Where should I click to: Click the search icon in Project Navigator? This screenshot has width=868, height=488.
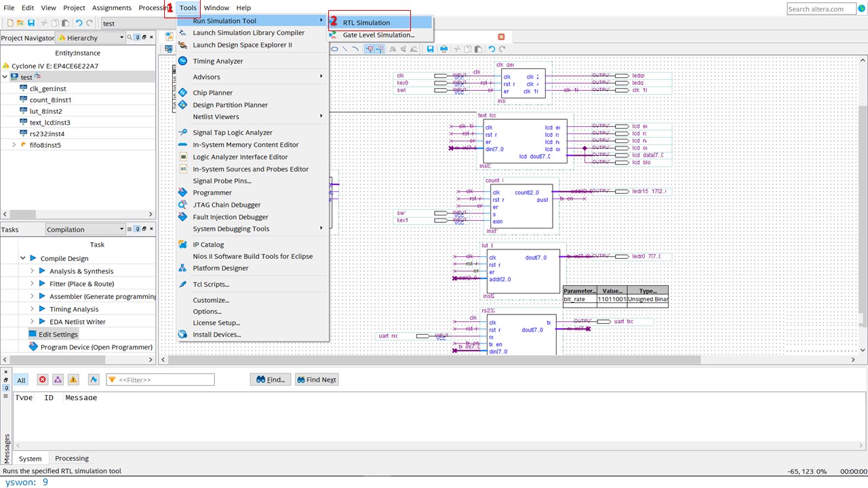point(129,38)
